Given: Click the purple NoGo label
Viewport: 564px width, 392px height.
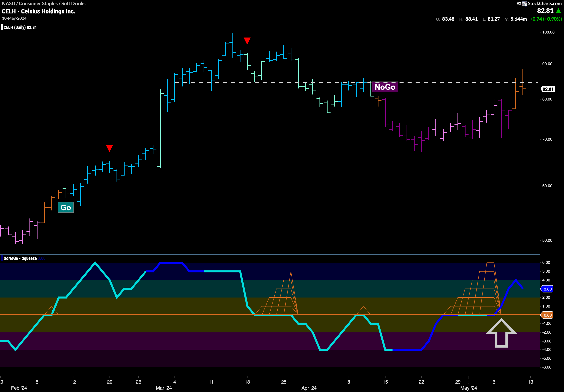Looking at the screenshot, I should (x=385, y=87).
